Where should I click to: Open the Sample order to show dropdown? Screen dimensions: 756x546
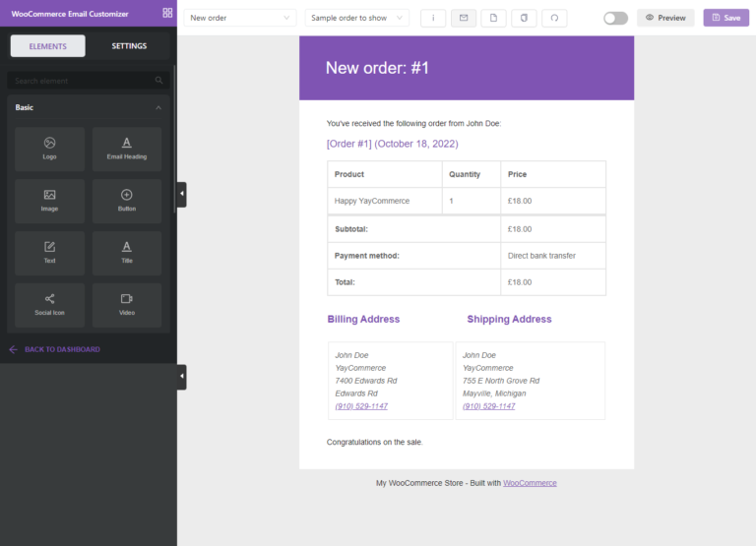coord(357,18)
